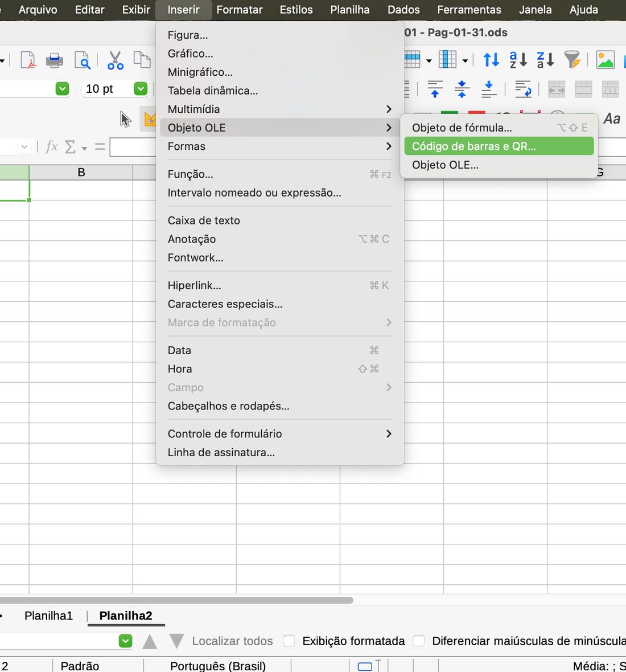Choose Caixa de texto menu entry
The height and width of the screenshot is (672, 626).
(x=280, y=220)
